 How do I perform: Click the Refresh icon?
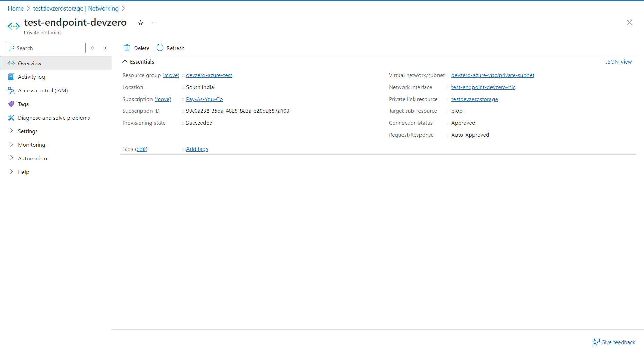point(160,48)
